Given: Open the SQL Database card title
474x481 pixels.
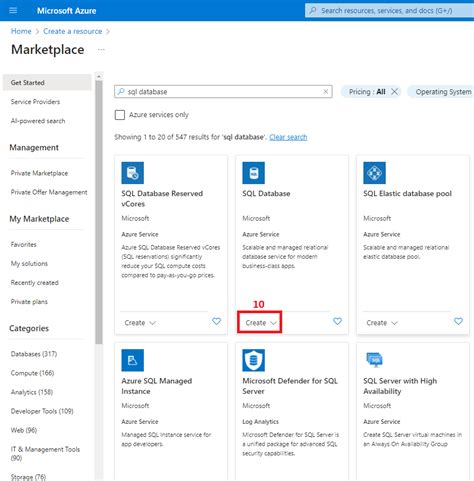Looking at the screenshot, I should point(266,193).
